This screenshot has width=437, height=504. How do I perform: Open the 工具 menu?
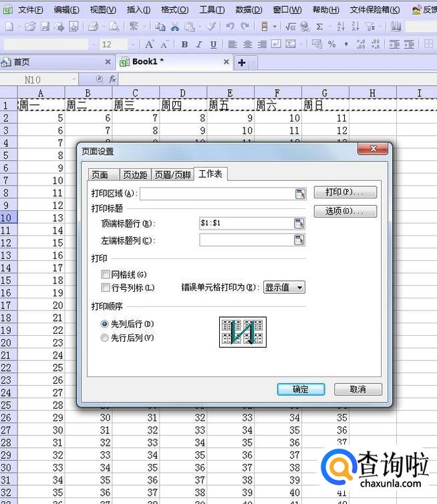[212, 10]
